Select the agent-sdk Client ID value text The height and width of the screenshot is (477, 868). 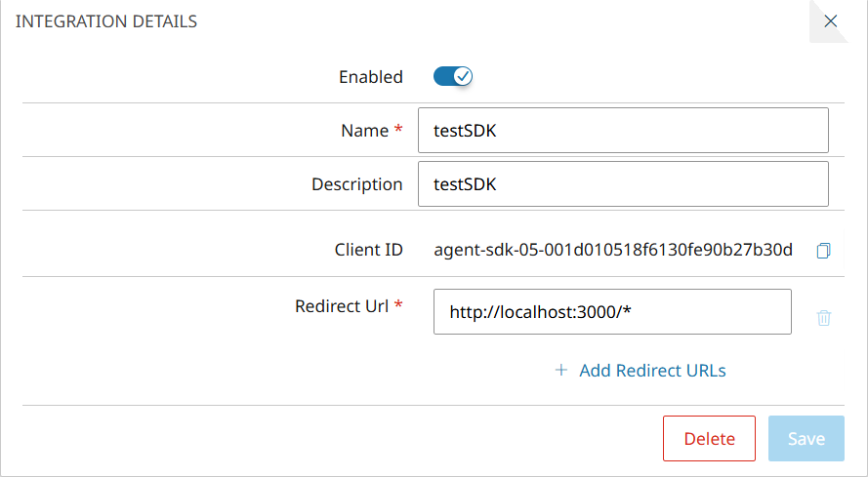click(613, 250)
